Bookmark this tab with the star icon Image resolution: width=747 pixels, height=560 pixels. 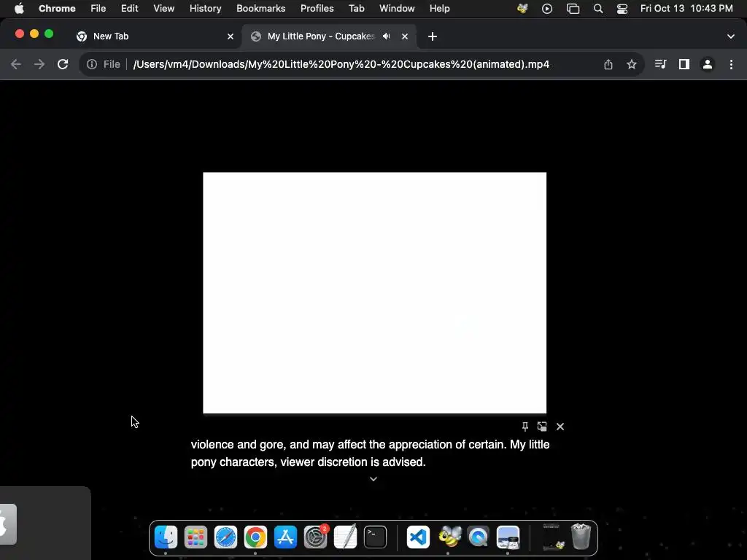pyautogui.click(x=632, y=64)
